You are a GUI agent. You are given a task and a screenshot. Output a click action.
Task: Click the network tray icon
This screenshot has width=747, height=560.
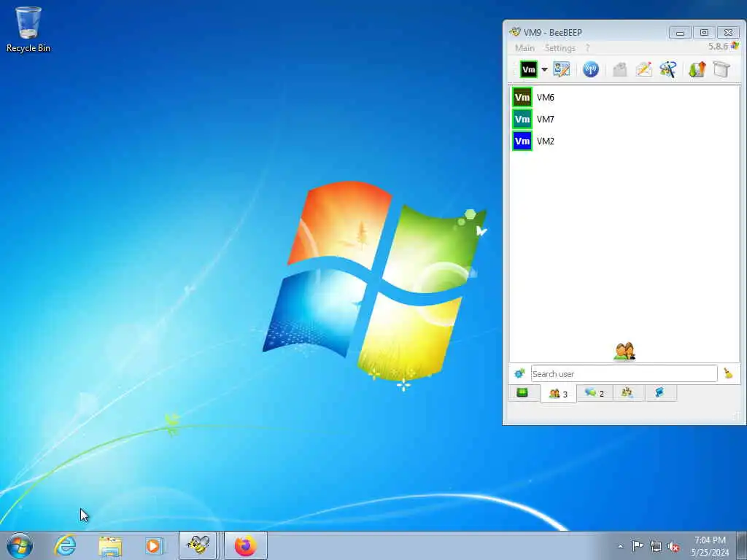click(x=656, y=546)
